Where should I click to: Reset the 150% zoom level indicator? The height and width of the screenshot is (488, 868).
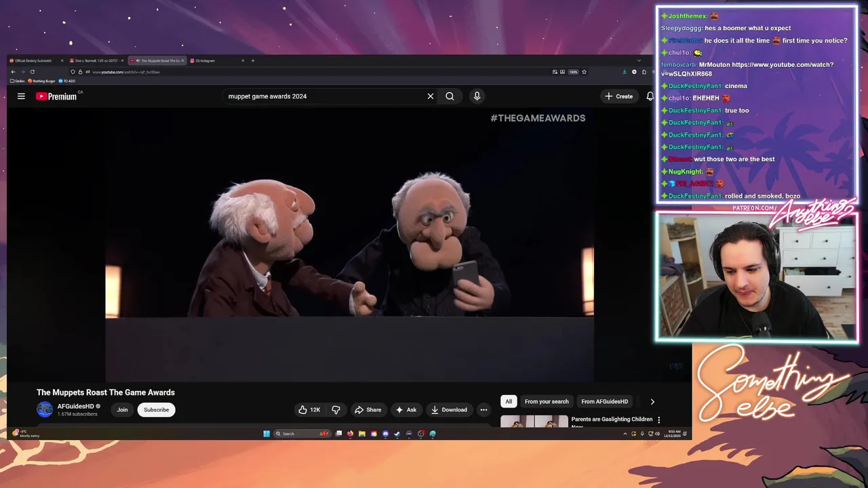click(573, 72)
